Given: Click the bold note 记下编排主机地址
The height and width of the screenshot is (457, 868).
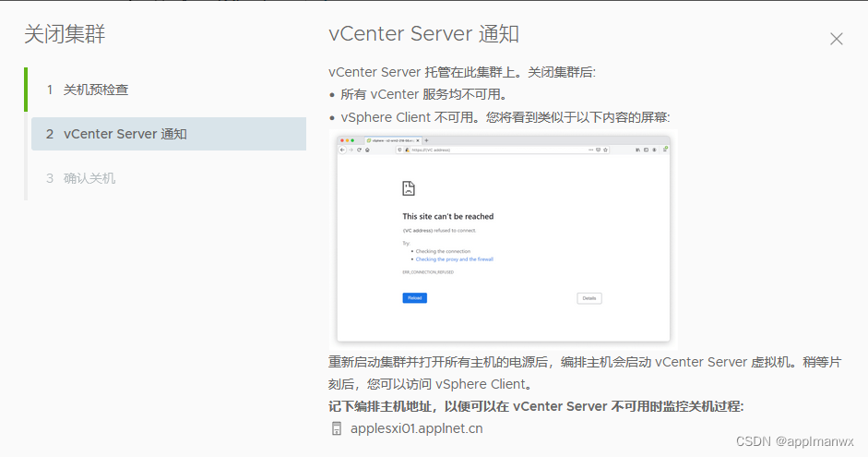Looking at the screenshot, I should 536,406.
